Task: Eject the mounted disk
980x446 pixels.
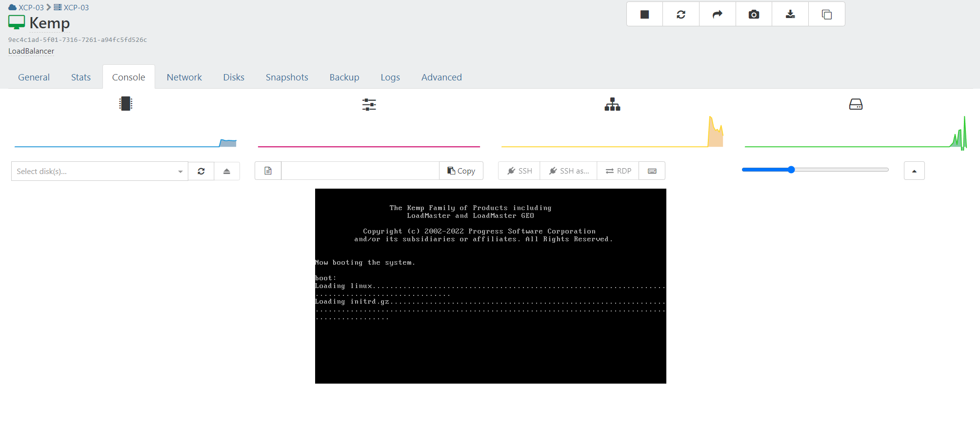Action: coord(227,171)
